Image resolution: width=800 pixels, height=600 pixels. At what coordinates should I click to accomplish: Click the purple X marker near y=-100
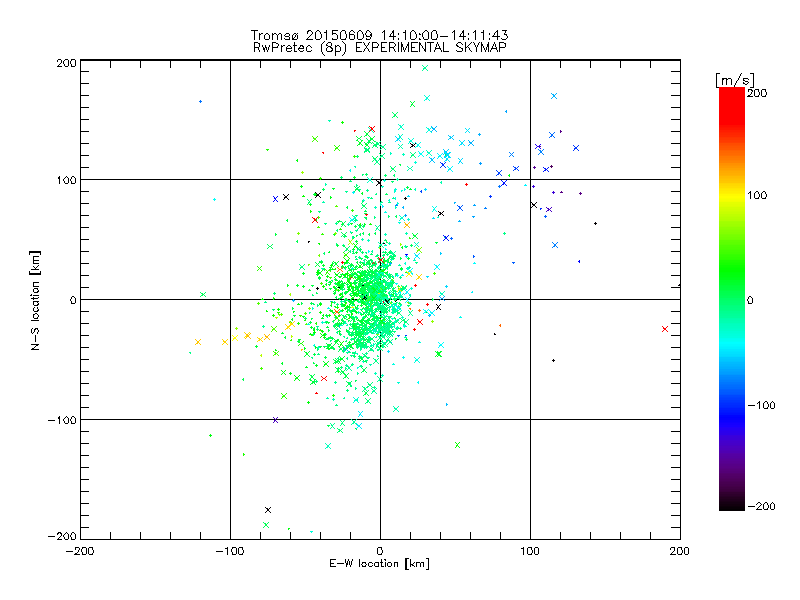coord(276,420)
